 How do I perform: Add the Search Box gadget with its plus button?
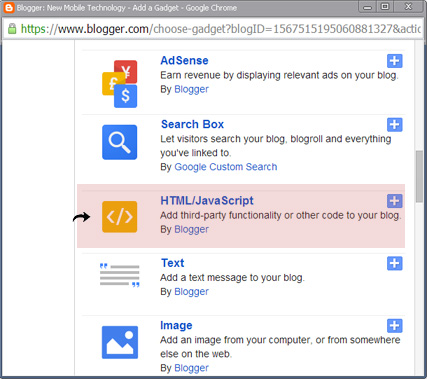(x=394, y=125)
